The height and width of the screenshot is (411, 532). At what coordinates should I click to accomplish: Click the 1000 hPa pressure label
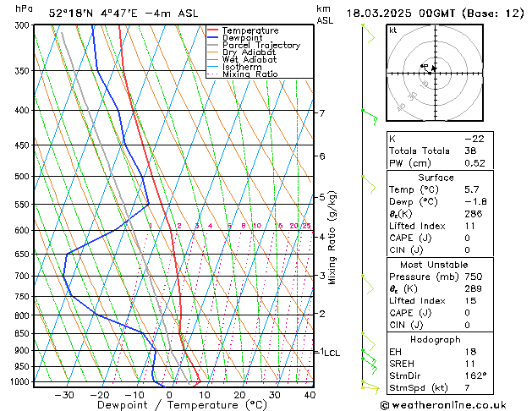pyautogui.click(x=21, y=382)
